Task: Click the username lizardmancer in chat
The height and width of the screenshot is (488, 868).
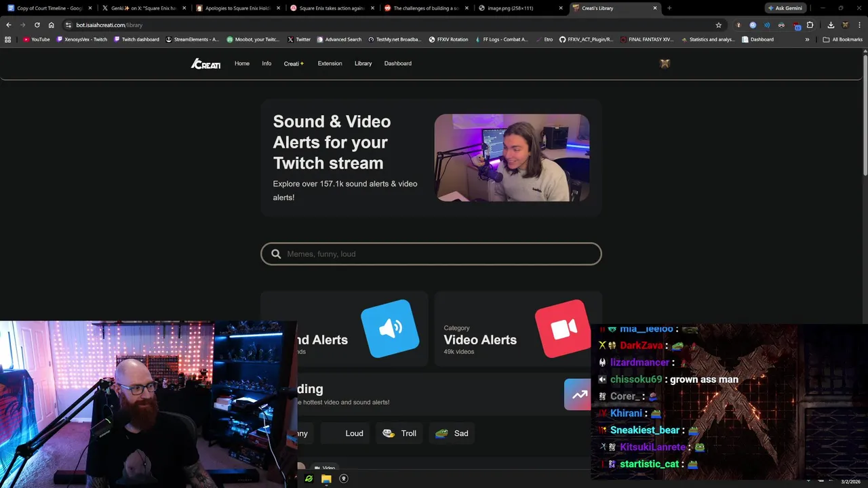Action: tap(639, 363)
